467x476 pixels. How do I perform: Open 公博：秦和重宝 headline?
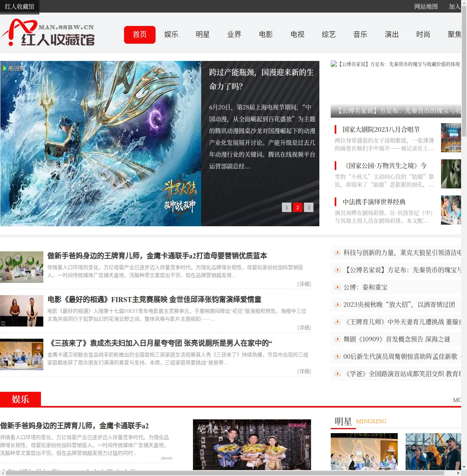tap(365, 287)
